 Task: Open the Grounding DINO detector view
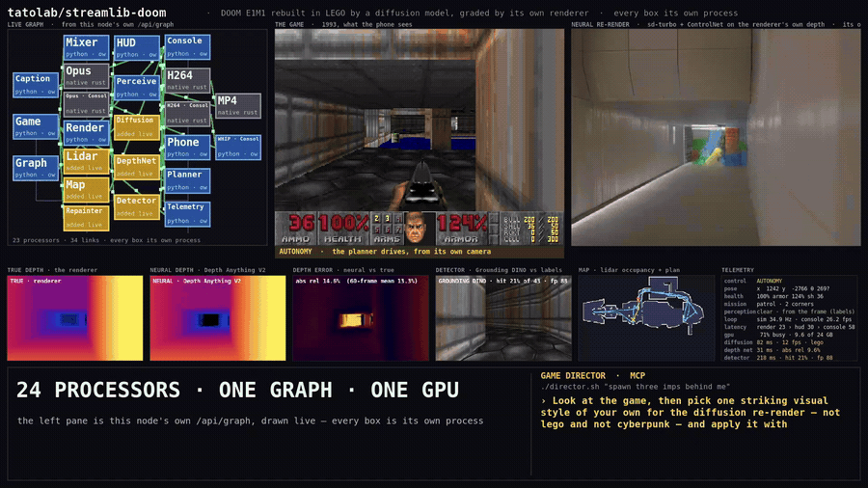pos(503,318)
